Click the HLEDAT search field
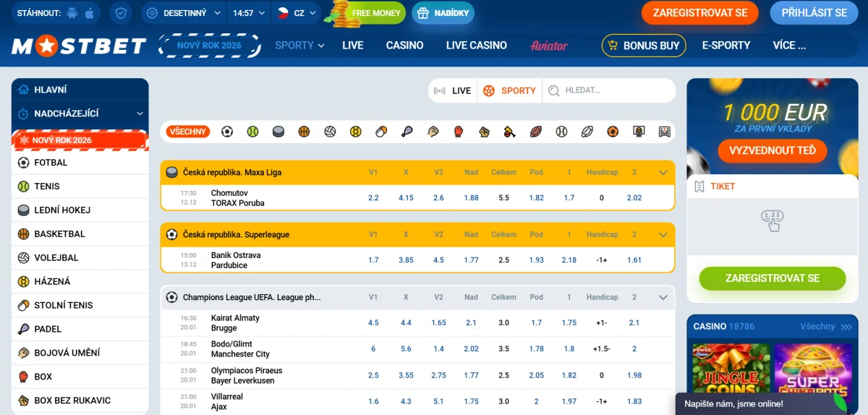The height and width of the screenshot is (415, 868). 609,91
